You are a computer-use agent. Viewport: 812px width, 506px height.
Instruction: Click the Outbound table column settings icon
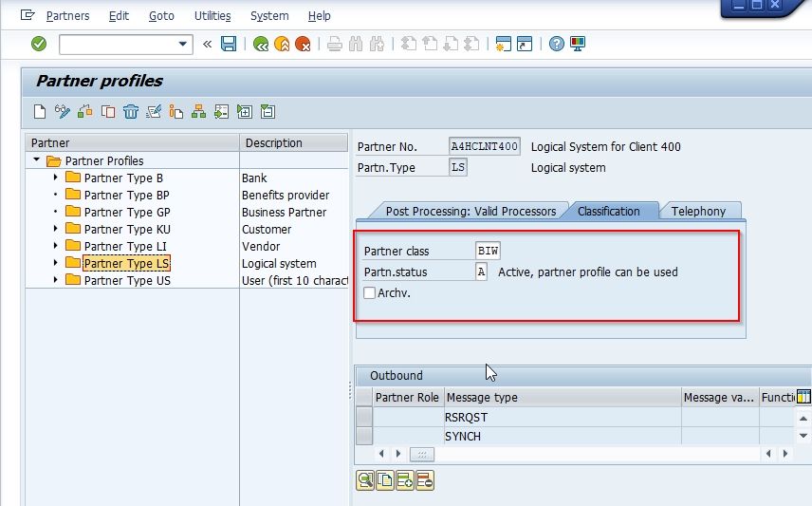coord(803,397)
